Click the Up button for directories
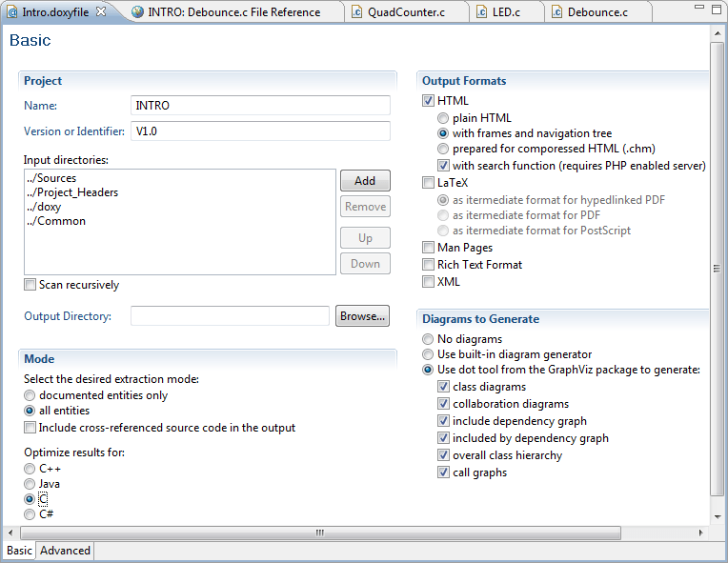 [365, 238]
